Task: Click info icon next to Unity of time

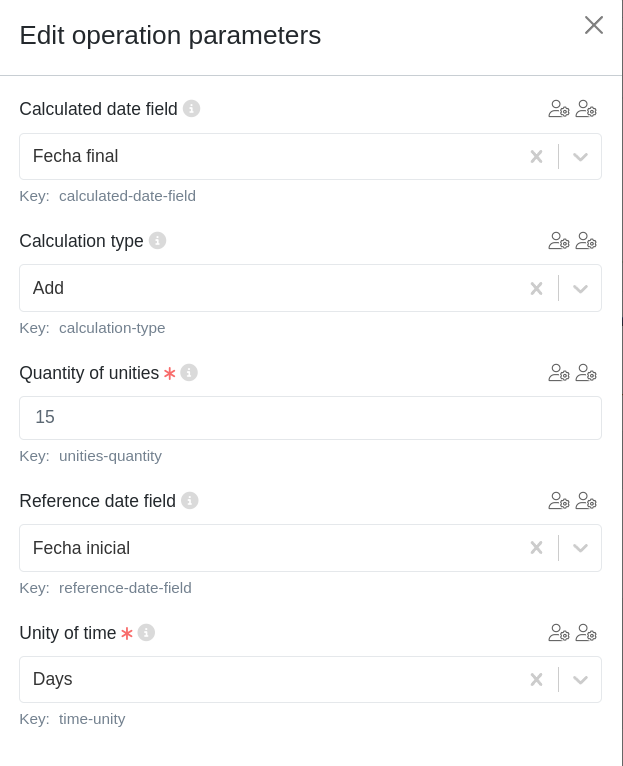Action: click(146, 633)
